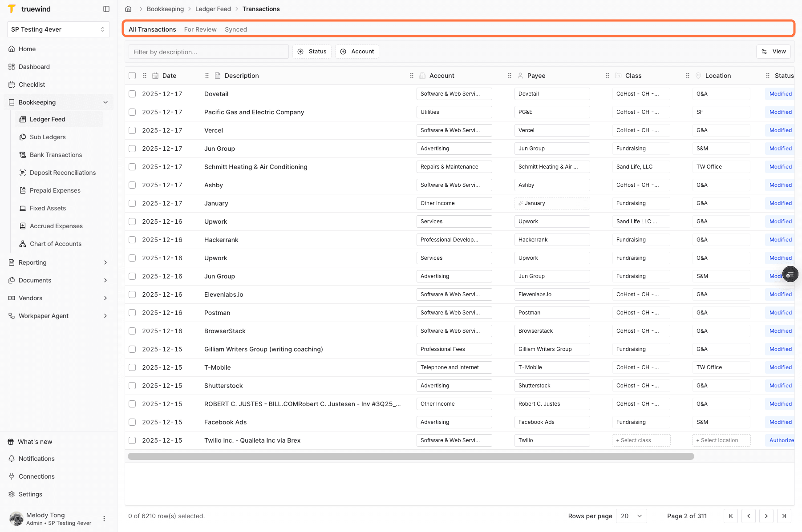Open the Select class field for Twilio
The width and height of the screenshot is (802, 532).
point(641,440)
